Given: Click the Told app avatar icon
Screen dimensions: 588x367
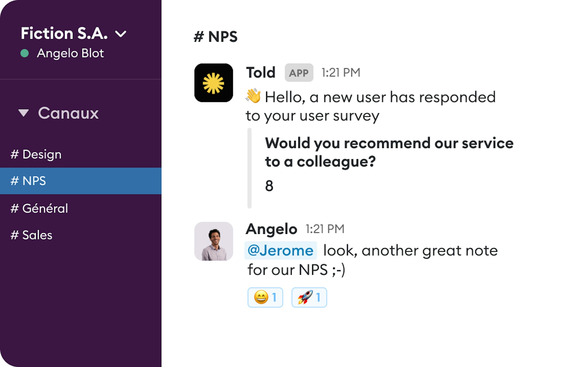Looking at the screenshot, I should (213, 83).
